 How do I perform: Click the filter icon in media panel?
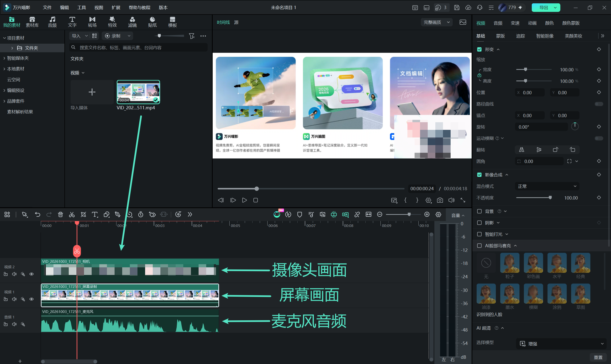[192, 36]
